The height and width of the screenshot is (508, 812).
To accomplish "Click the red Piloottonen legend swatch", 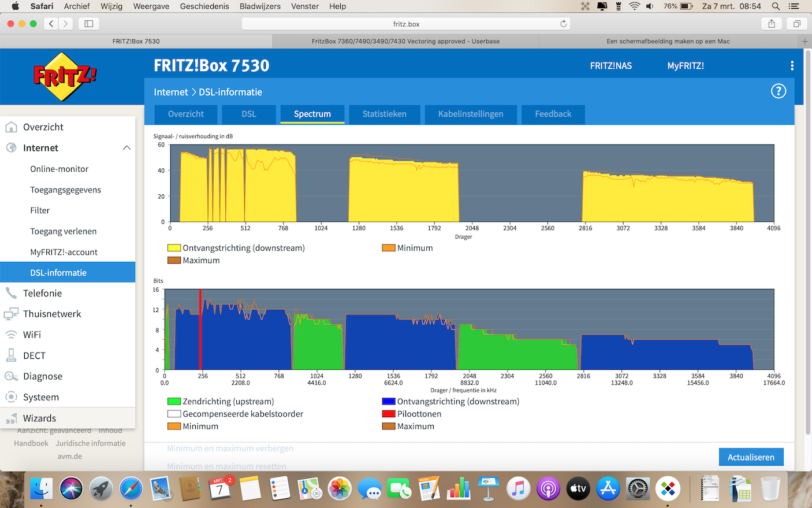I will (388, 414).
